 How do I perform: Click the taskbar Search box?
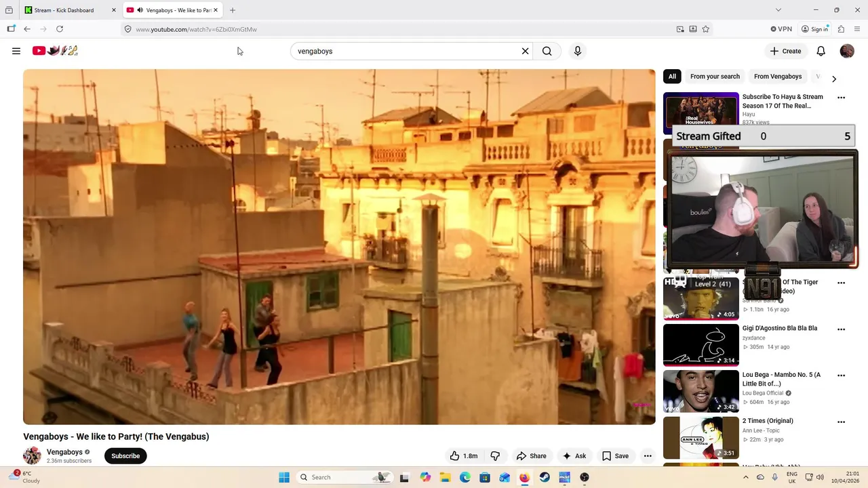[x=346, y=477]
